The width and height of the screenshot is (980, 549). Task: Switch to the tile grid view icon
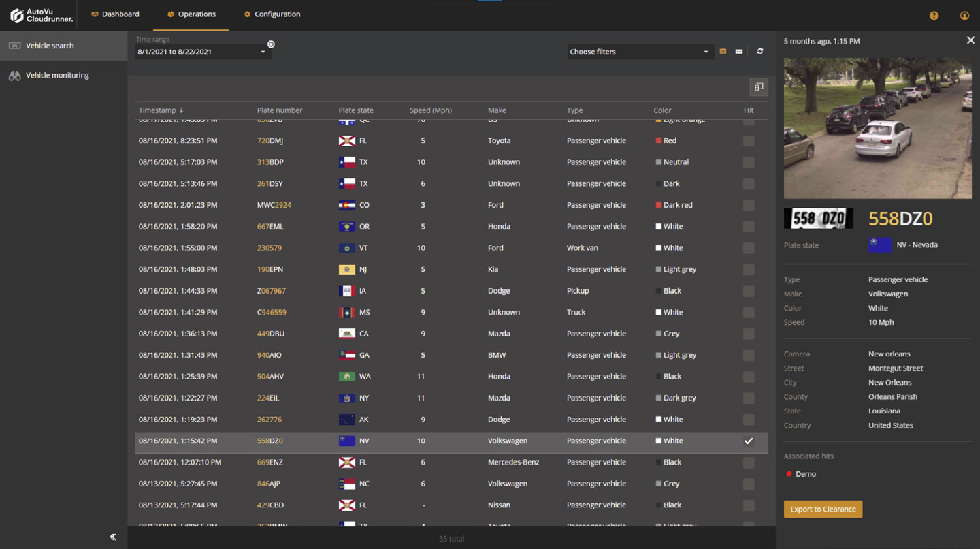739,52
